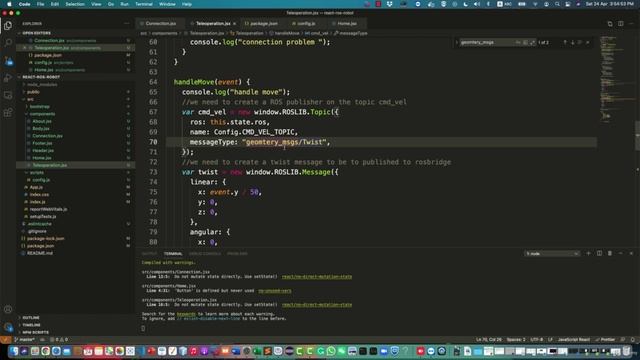Screen dimensions: 640x360
Task: Expand replace mode in find widget
Action: click(x=456, y=42)
